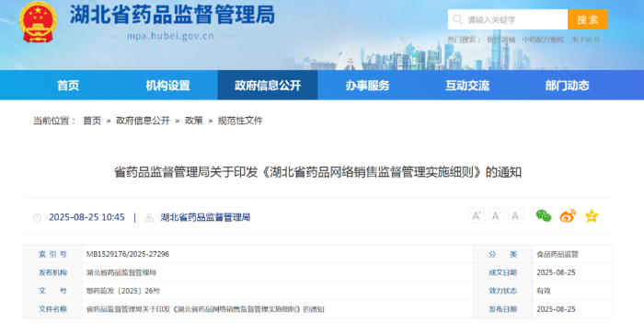Click publish time 2025-08-25 10:45
The height and width of the screenshot is (335, 644).
[x=86, y=217]
